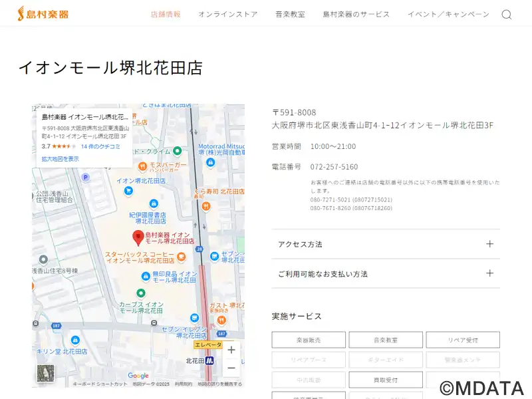
Task: Switch map to satellite thumbnail
Action: tap(45, 373)
